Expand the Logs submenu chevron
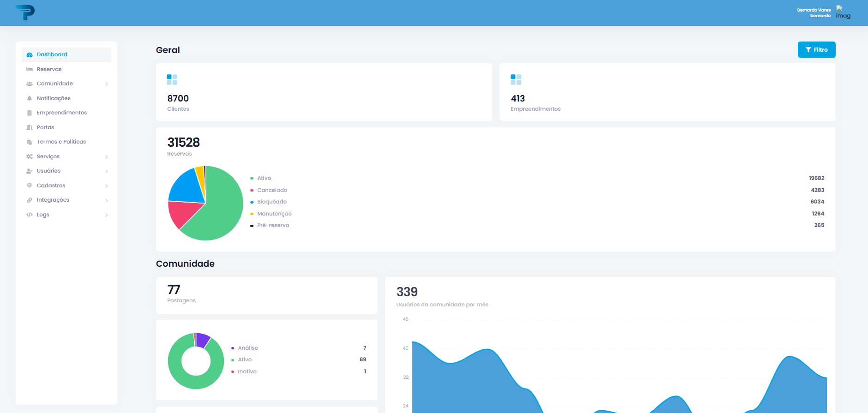This screenshot has width=868, height=413. point(107,215)
